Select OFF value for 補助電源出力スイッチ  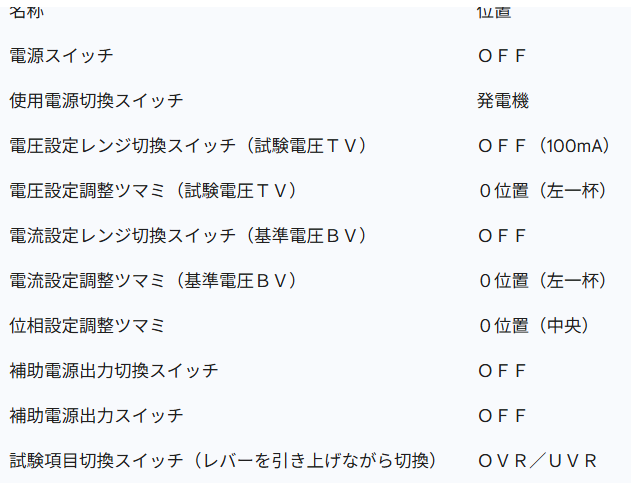(502, 415)
